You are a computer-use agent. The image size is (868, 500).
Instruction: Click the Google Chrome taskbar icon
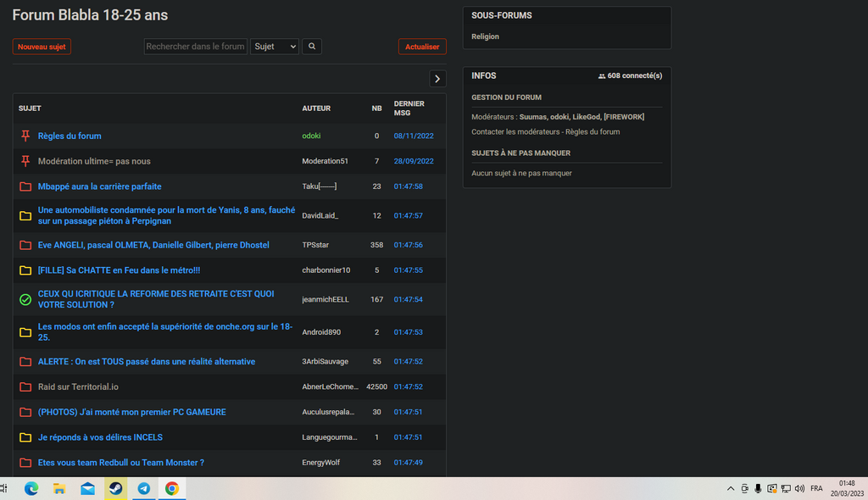[171, 489]
